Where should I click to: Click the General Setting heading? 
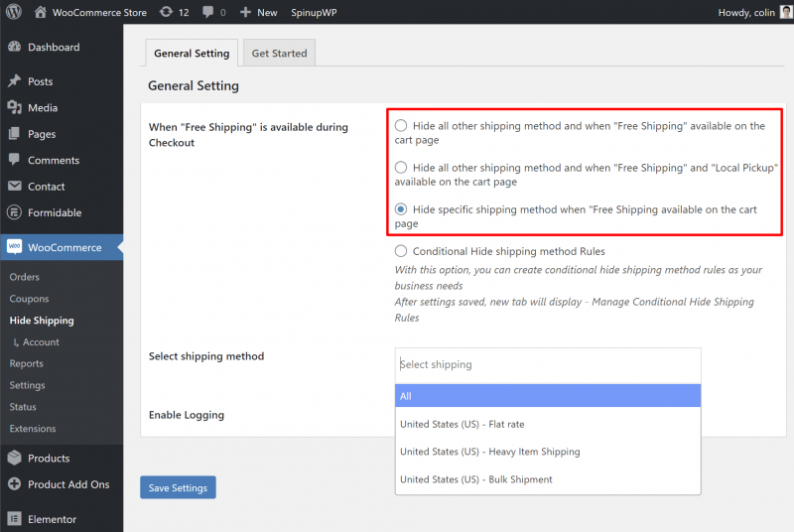pyautogui.click(x=194, y=85)
